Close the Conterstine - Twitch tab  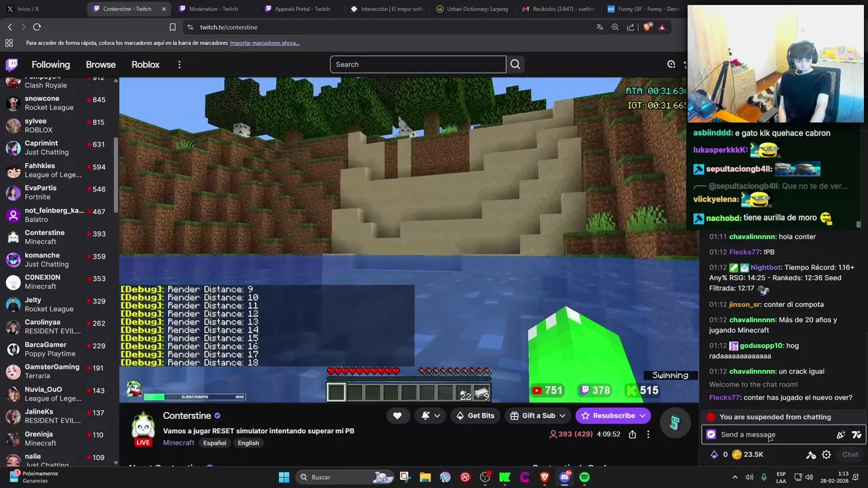tap(163, 9)
